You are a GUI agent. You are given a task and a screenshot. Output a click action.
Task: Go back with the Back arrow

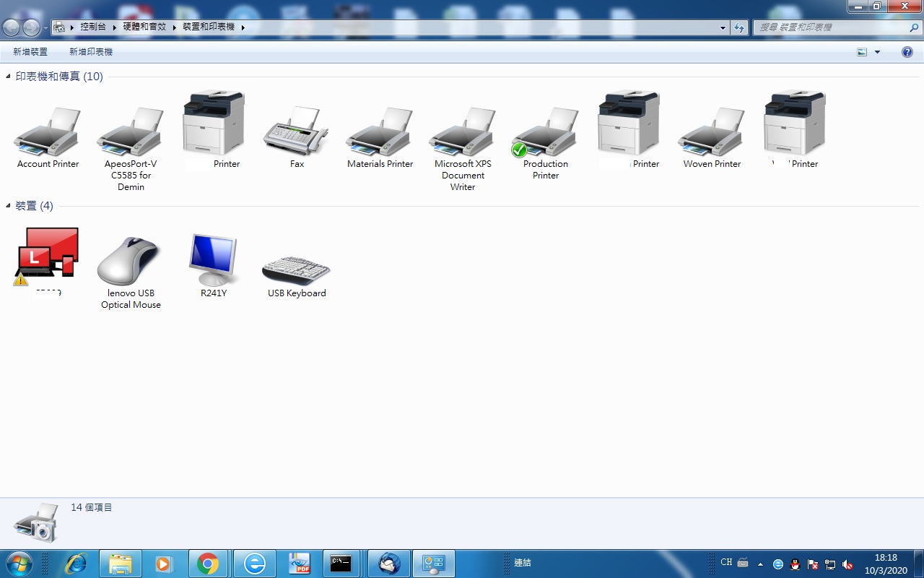(x=12, y=27)
